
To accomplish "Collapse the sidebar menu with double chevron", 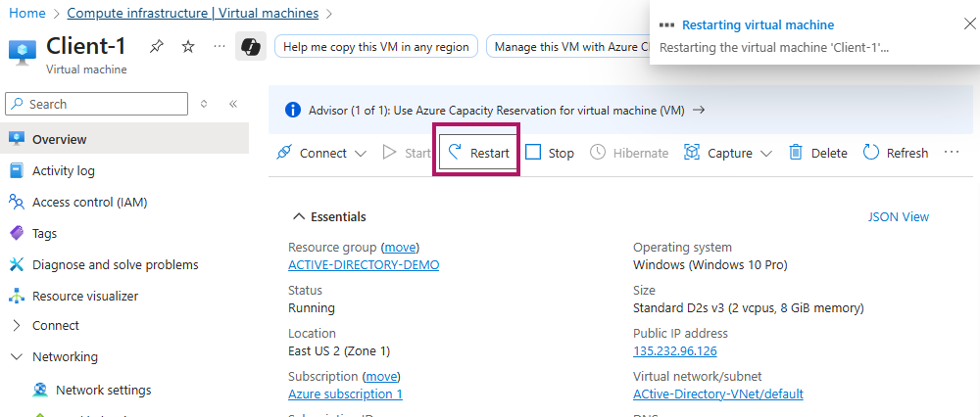I will pos(233,104).
